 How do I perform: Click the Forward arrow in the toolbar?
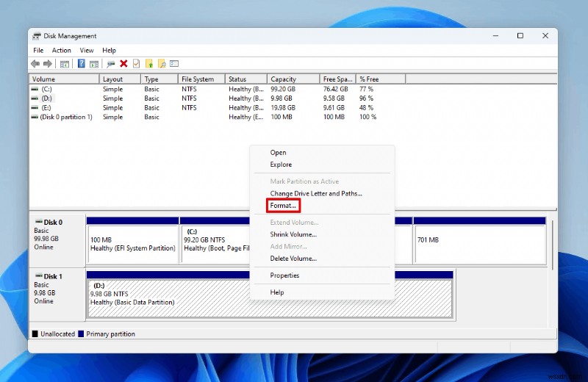click(48, 64)
